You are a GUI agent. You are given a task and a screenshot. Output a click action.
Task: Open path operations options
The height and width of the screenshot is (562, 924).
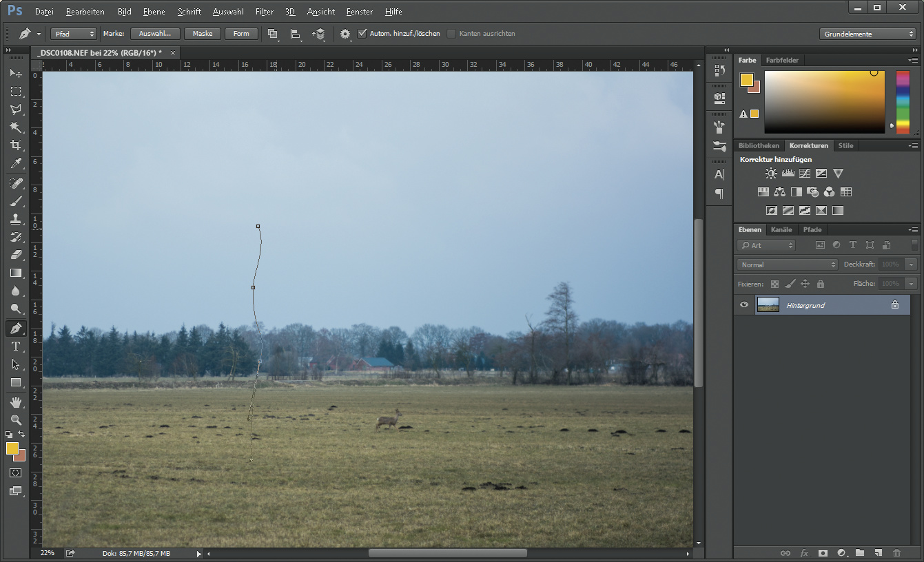pyautogui.click(x=273, y=34)
